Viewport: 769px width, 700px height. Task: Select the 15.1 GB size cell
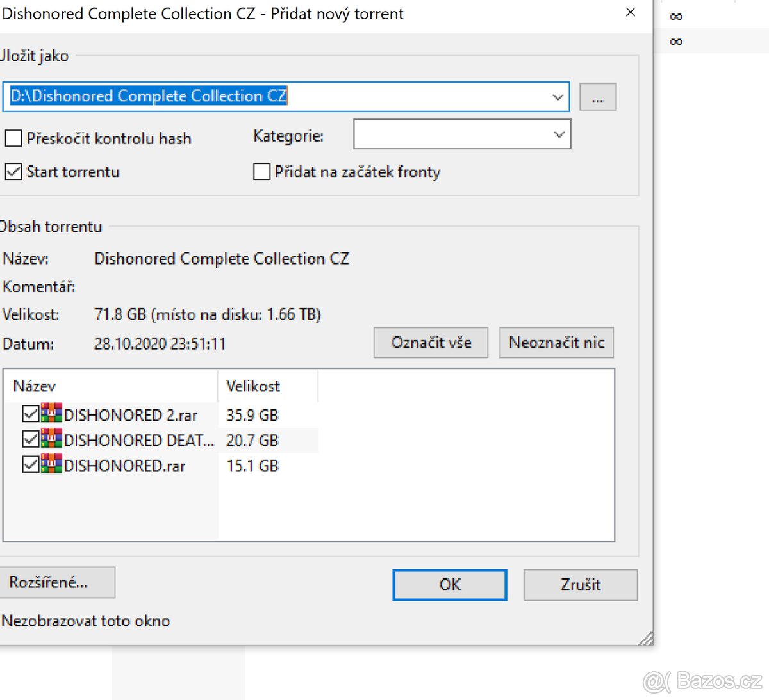252,466
